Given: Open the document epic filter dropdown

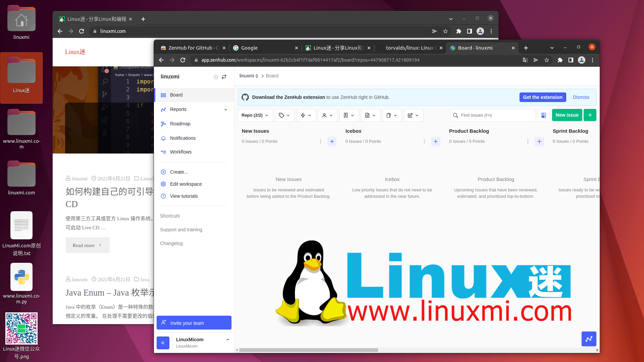Looking at the screenshot, I should (370, 115).
